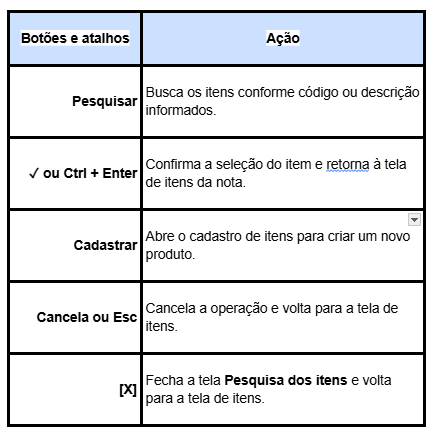This screenshot has width=436, height=430.
Task: Open the table cell dropdown arrow
Action: click(414, 220)
